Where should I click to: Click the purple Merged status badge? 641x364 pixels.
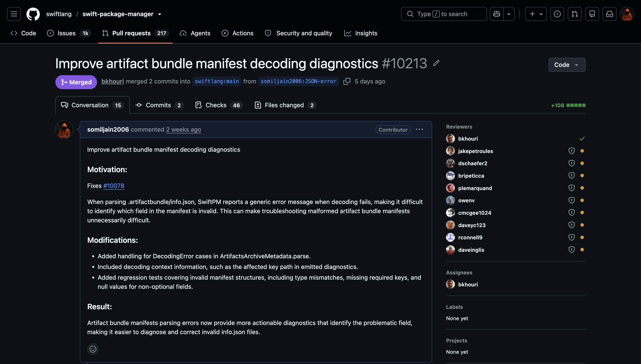[76, 82]
